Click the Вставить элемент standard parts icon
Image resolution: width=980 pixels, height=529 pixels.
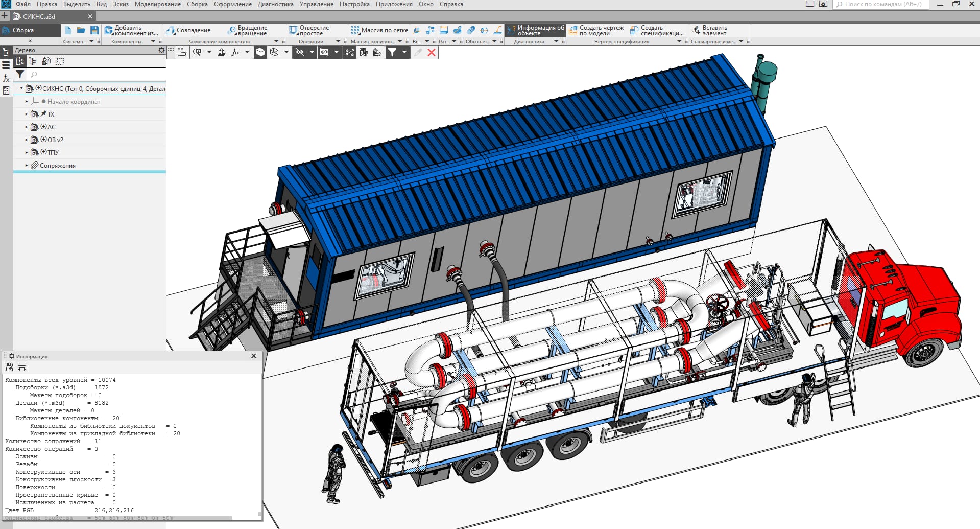[709, 30]
